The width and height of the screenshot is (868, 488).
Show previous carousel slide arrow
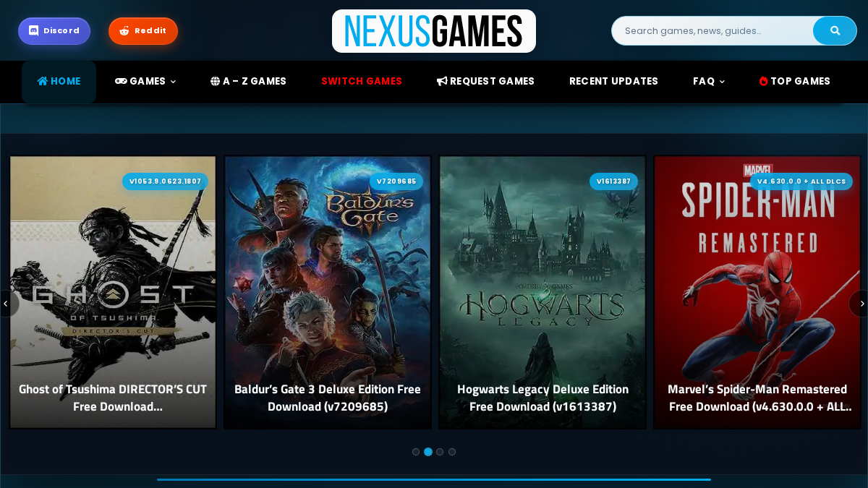tap(6, 304)
